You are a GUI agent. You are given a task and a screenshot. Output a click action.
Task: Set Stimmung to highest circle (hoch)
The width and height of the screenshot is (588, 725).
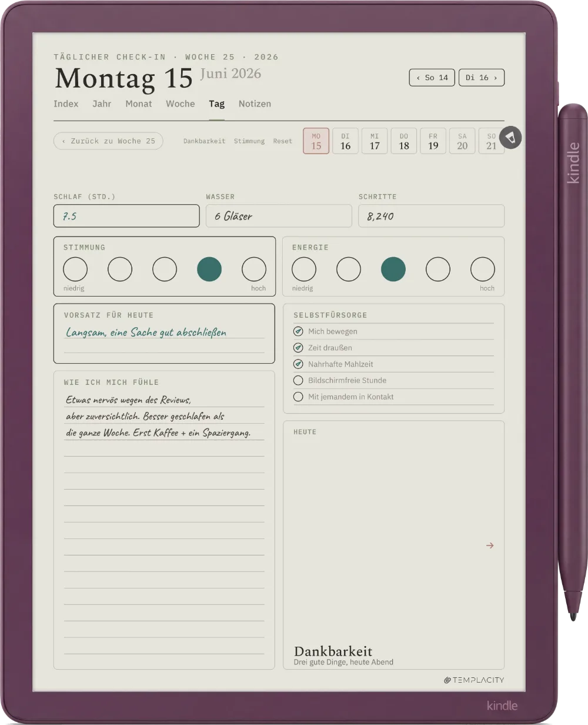[254, 269]
